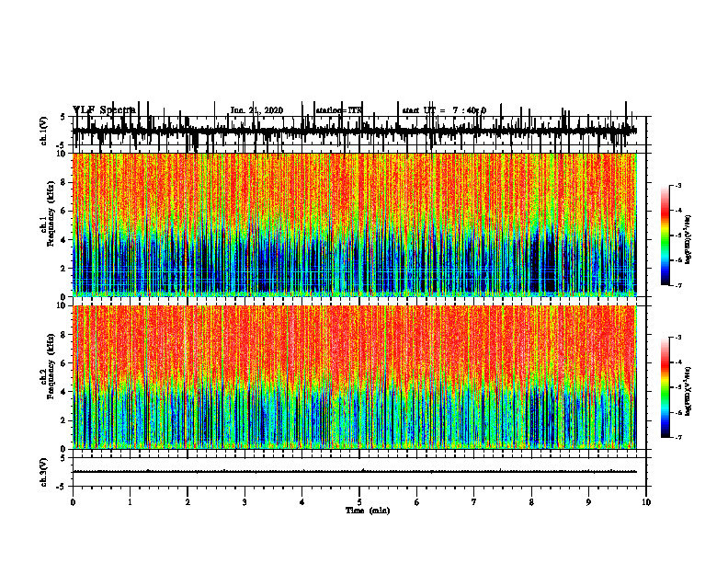Click inside the ch.2 spectrogram panel
Screen dimensions: 728x563
coord(354,377)
